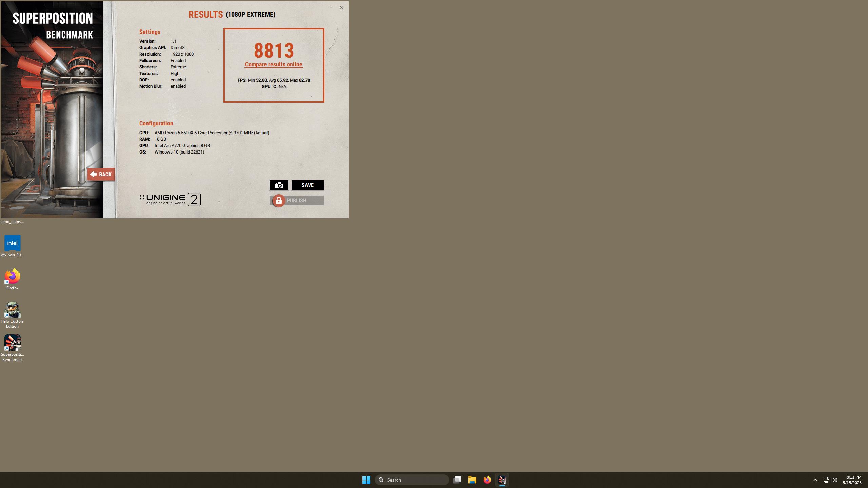Click the taskbar Search box

412,480
